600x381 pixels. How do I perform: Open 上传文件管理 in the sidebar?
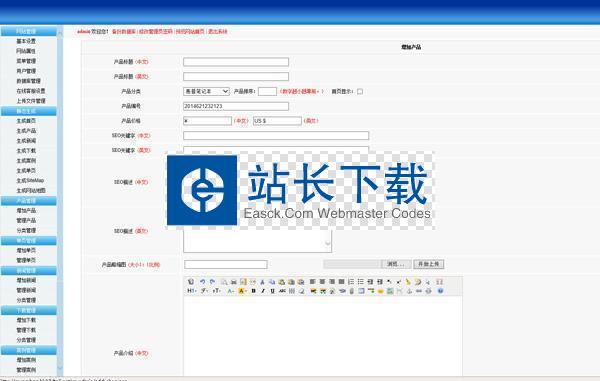(31, 101)
